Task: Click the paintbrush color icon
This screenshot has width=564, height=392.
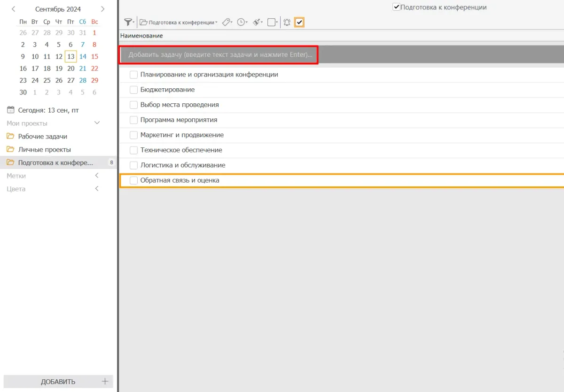Action: [x=257, y=22]
